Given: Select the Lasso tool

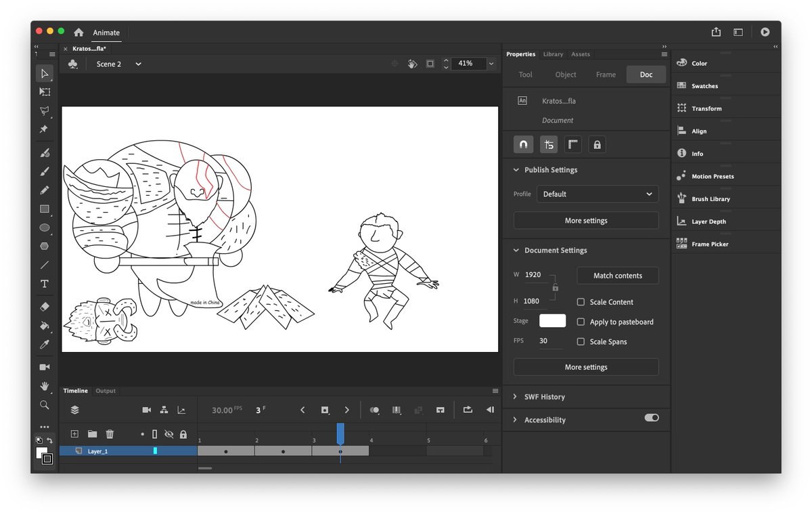Looking at the screenshot, I should coord(45,110).
